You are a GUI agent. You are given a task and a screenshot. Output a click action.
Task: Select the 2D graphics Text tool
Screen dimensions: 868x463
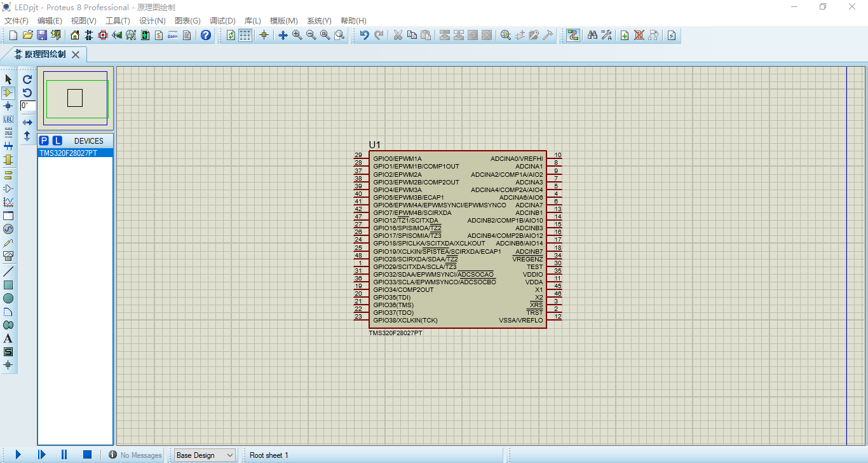(8, 338)
